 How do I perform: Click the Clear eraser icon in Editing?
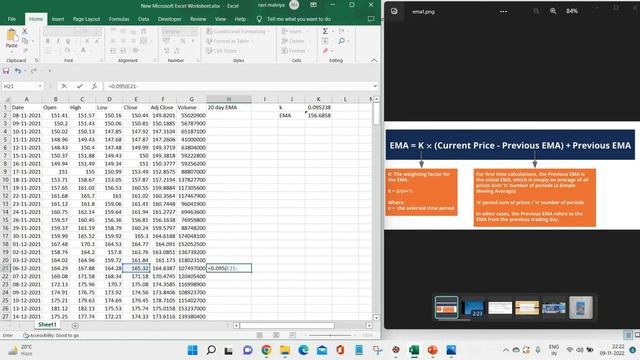[x=325, y=51]
